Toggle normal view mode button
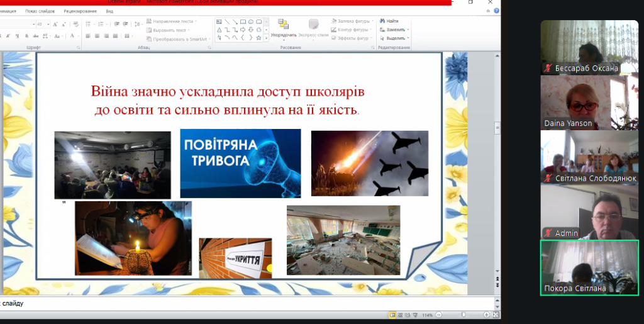 pos(392,315)
